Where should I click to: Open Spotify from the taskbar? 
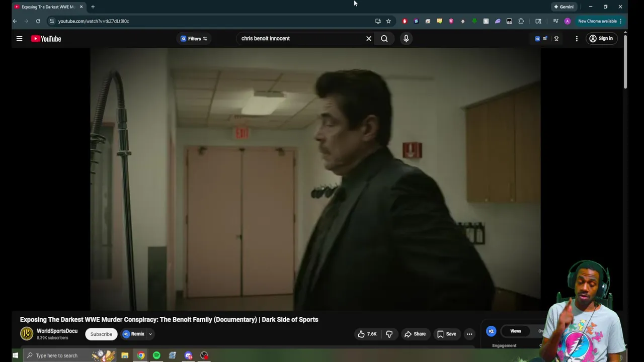[x=156, y=355]
